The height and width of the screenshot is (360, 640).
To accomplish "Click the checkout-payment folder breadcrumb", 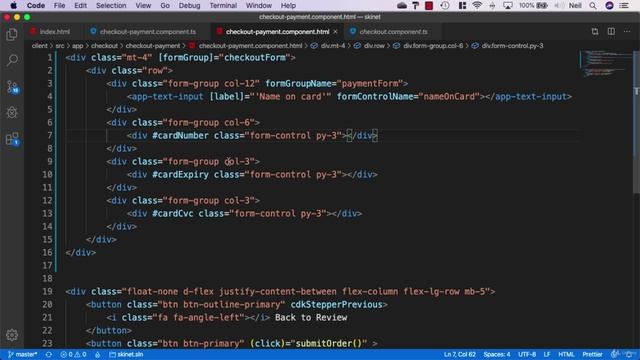I will (153, 46).
